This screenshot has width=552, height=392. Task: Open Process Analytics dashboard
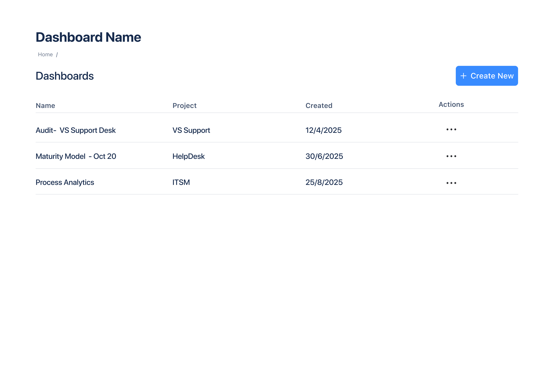point(65,182)
